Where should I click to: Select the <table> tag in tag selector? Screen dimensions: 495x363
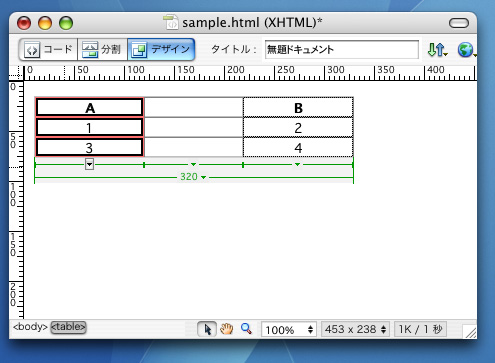point(68,327)
